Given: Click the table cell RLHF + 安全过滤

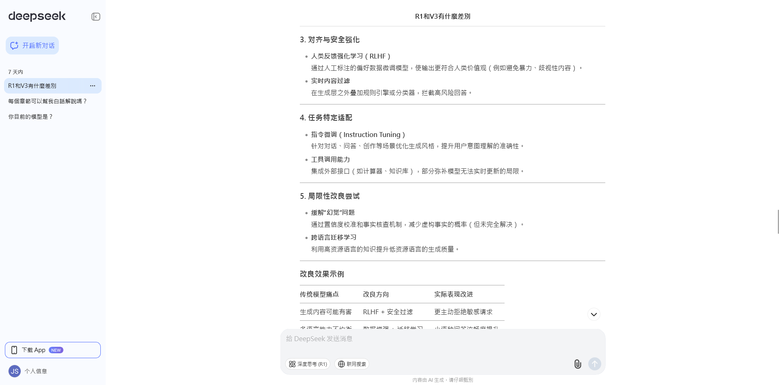Looking at the screenshot, I should (388, 312).
